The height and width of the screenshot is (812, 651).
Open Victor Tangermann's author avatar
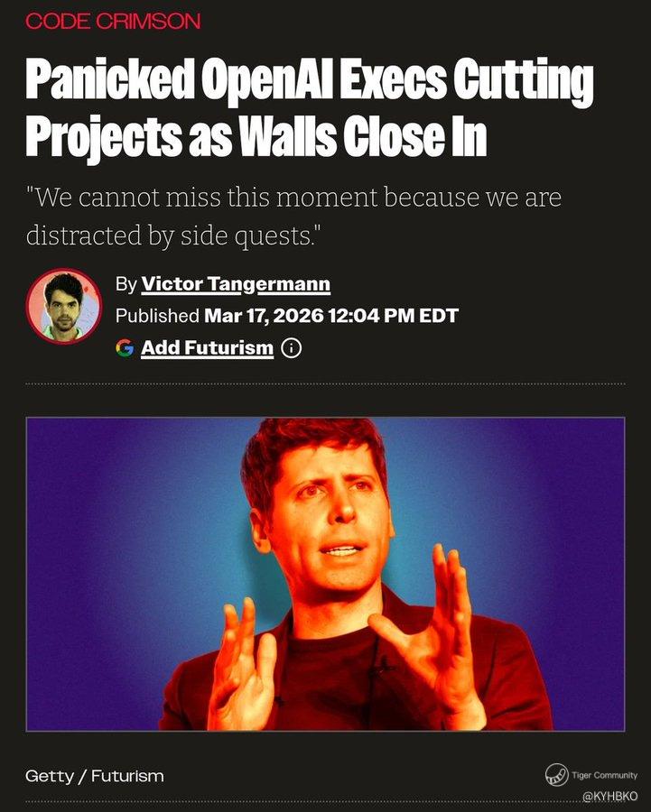[64, 306]
